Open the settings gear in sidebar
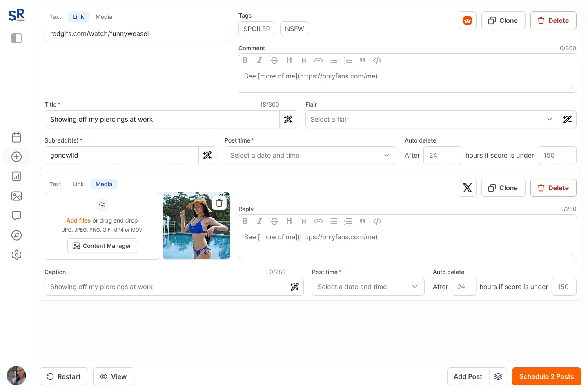 (x=16, y=255)
